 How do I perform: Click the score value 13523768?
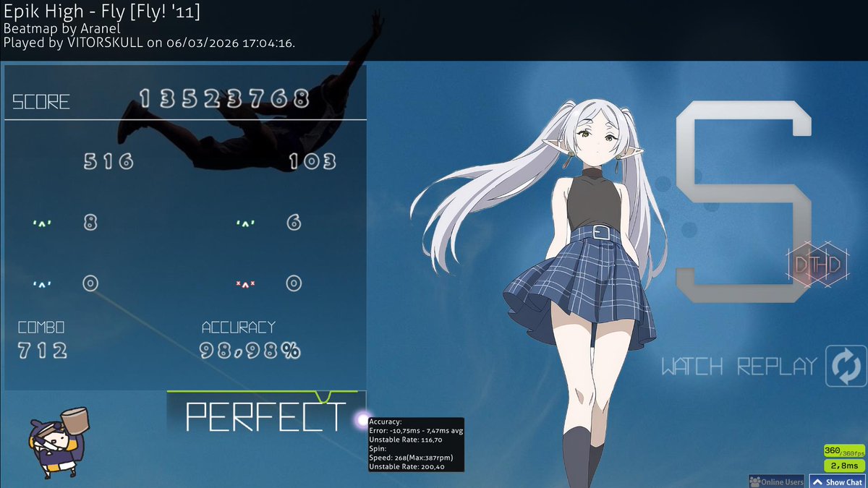(224, 99)
